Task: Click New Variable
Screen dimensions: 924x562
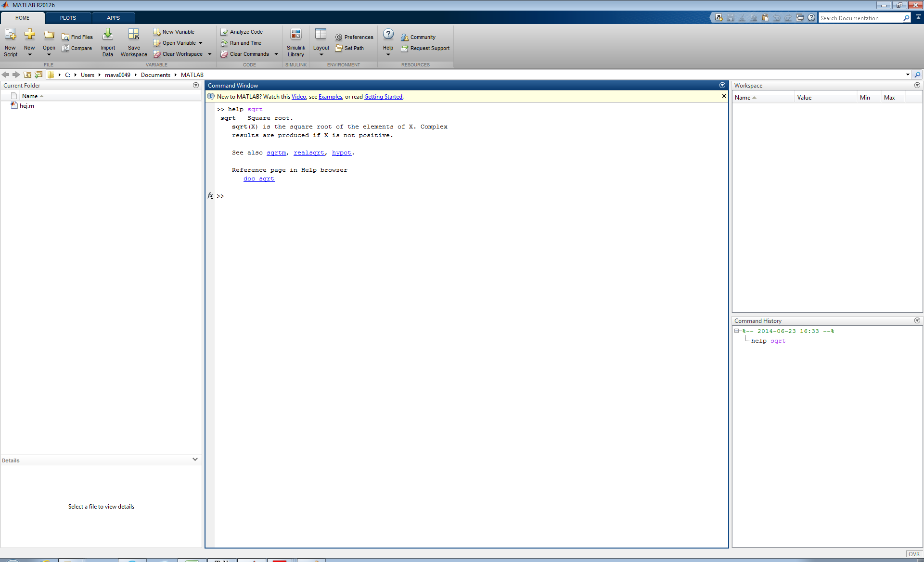Action: [174, 32]
